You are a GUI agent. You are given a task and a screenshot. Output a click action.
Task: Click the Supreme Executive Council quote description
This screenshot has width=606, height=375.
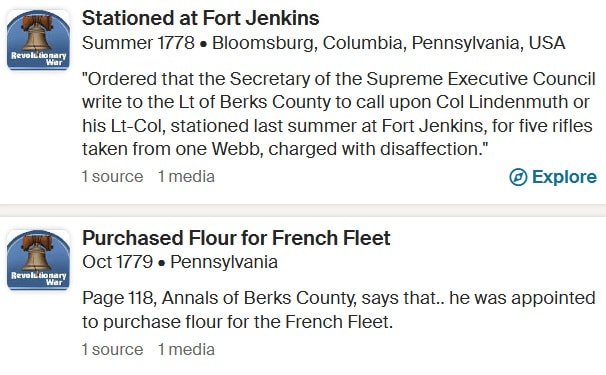[x=339, y=114]
